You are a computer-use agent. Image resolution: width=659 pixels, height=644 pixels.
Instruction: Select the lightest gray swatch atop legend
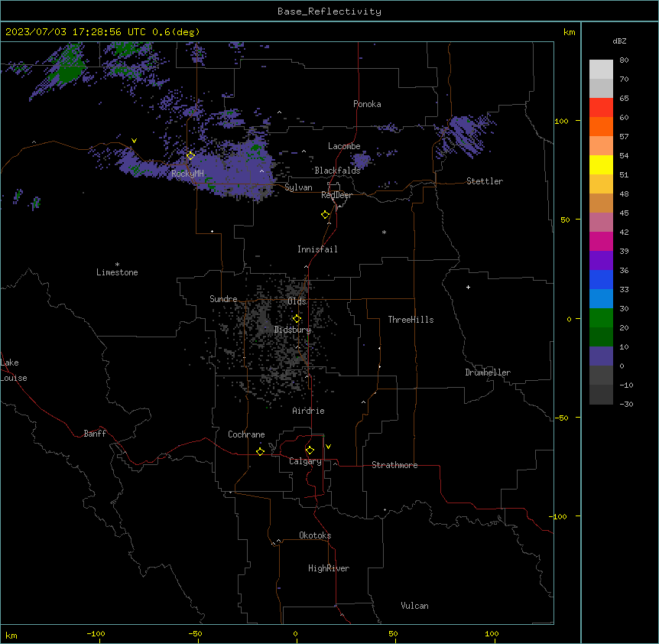click(x=601, y=70)
